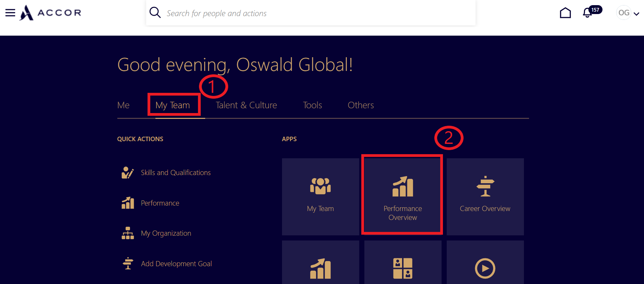Click the Career Overview signpost icon
This screenshot has height=284, width=644.
[x=485, y=186]
